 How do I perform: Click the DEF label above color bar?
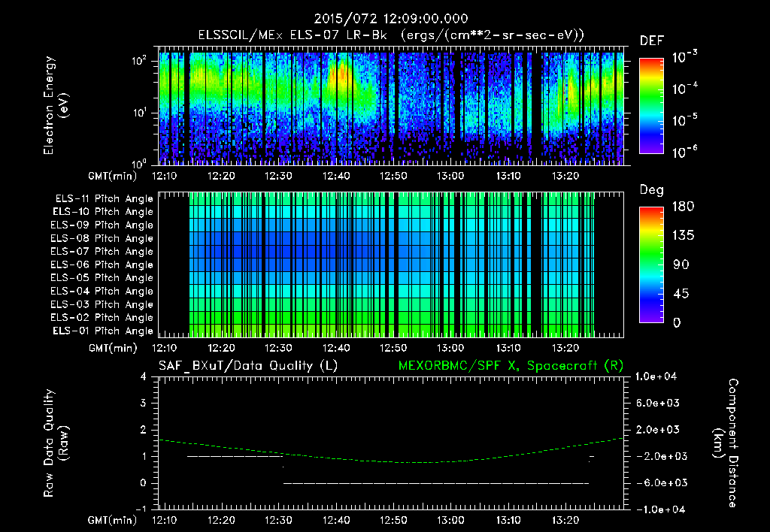(x=652, y=41)
